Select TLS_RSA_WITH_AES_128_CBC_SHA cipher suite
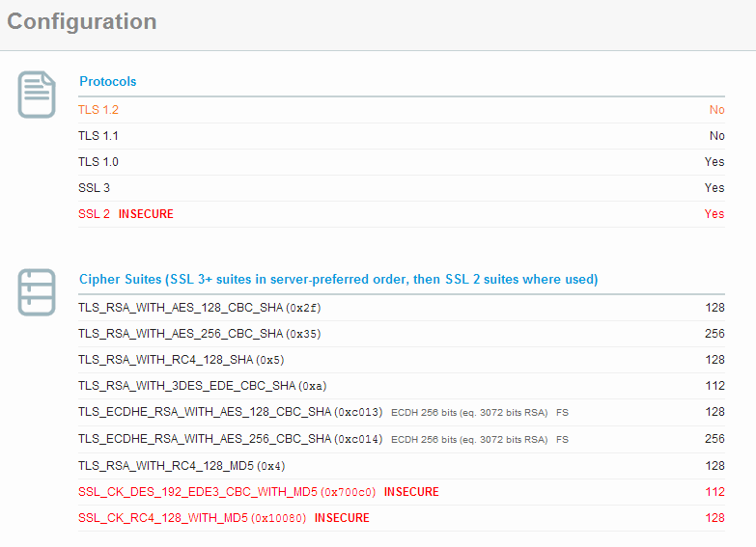The height and width of the screenshot is (547, 756). point(200,308)
